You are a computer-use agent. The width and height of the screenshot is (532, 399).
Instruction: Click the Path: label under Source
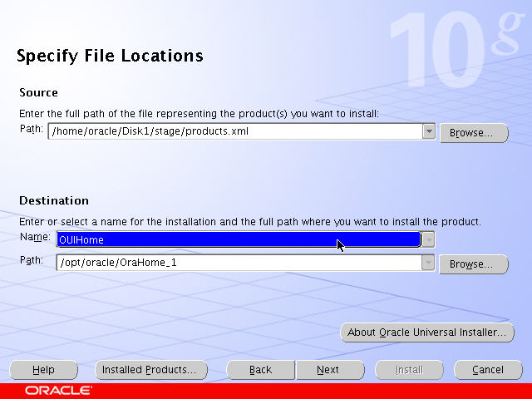(x=32, y=129)
